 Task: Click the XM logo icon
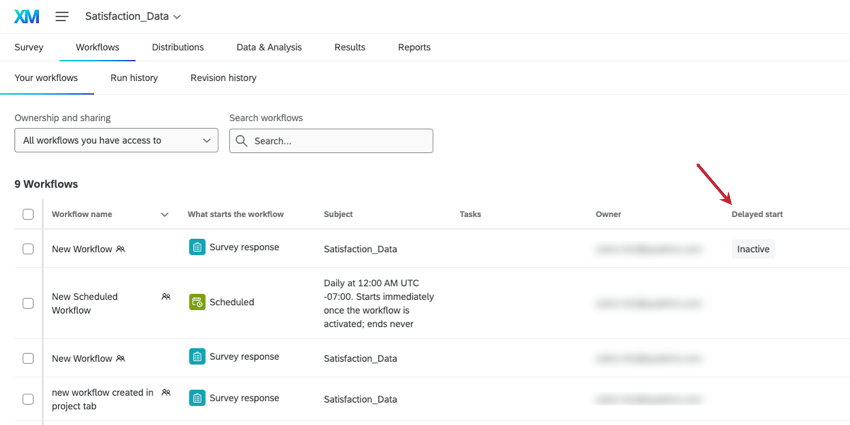(x=26, y=16)
